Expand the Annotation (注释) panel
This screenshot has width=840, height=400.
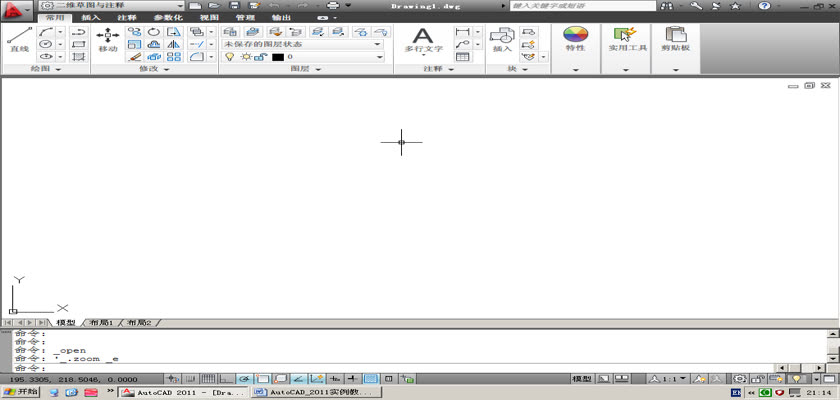(439, 69)
